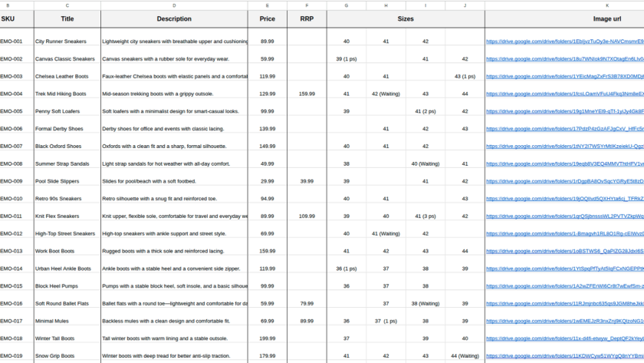Open Drive link for Trek Mid Hiking Boots
644x363 pixels.
coord(565,94)
